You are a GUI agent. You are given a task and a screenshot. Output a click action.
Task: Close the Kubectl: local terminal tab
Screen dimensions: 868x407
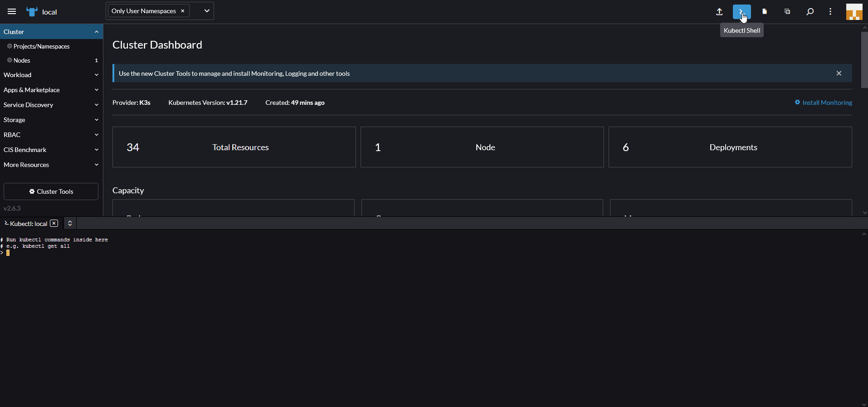click(54, 223)
